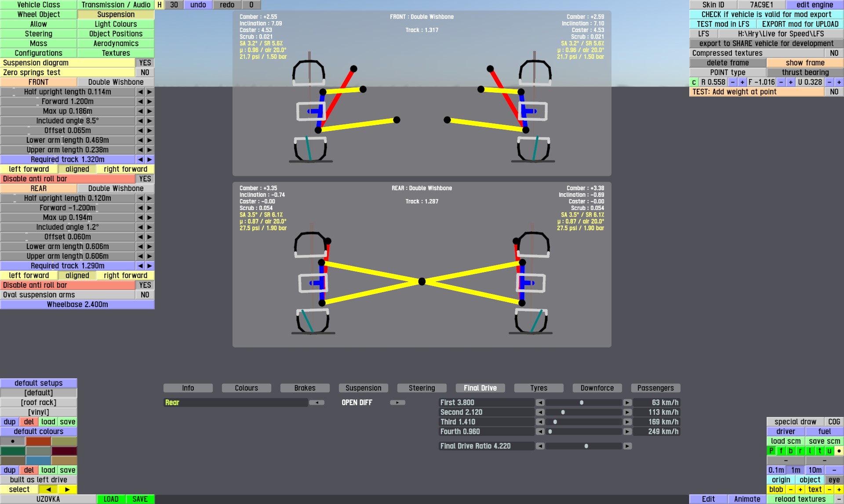Increase Final Drive Ratio with right arrow
The height and width of the screenshot is (504, 844).
(x=628, y=446)
